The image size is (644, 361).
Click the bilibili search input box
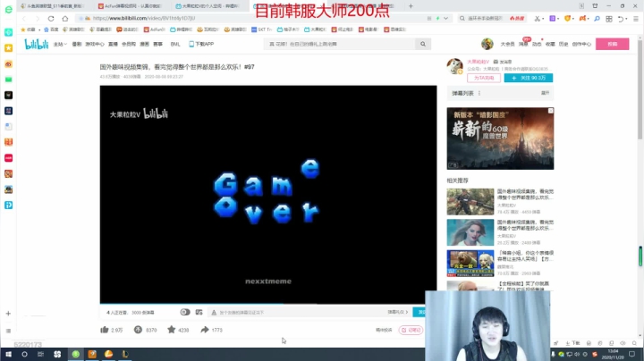pyautogui.click(x=339, y=44)
